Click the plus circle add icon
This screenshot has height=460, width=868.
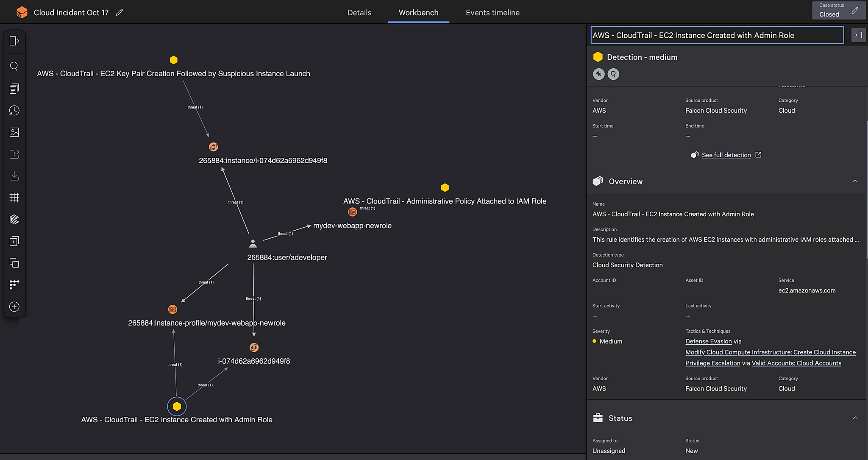coord(14,307)
